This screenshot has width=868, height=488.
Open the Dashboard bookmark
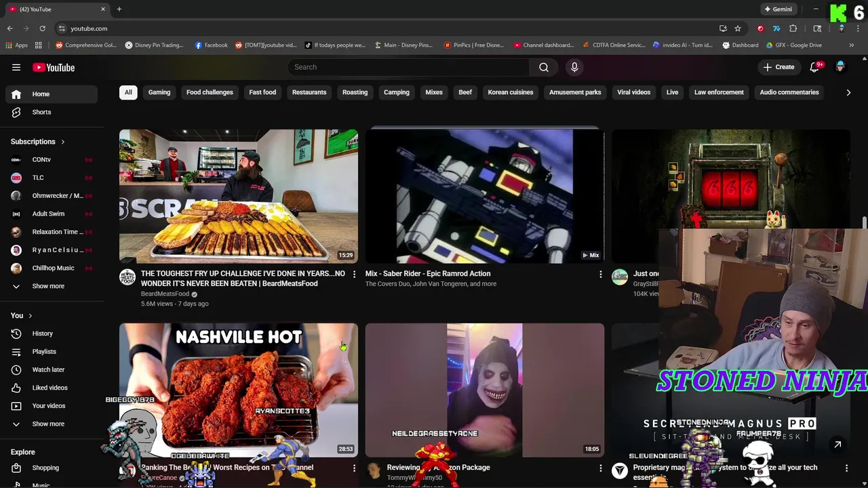click(x=741, y=45)
